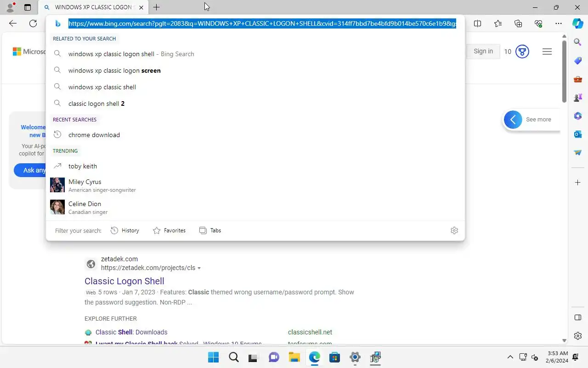Open Collections toolbar icon

coord(518,23)
